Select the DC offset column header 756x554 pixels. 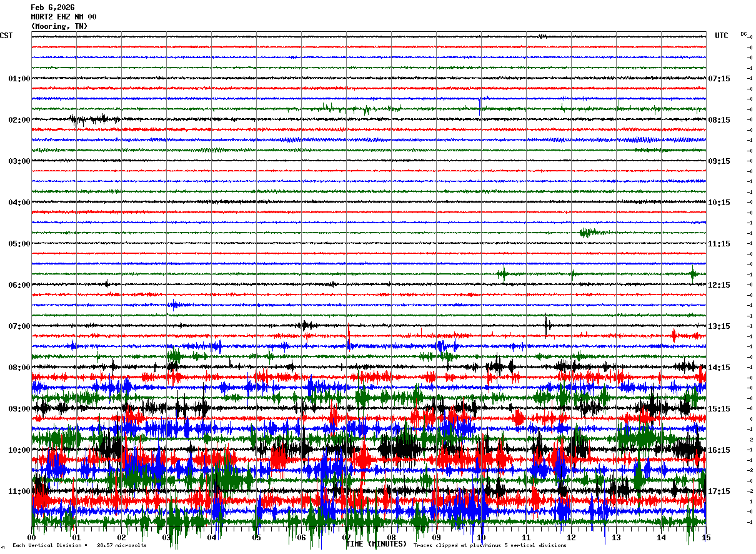(744, 34)
